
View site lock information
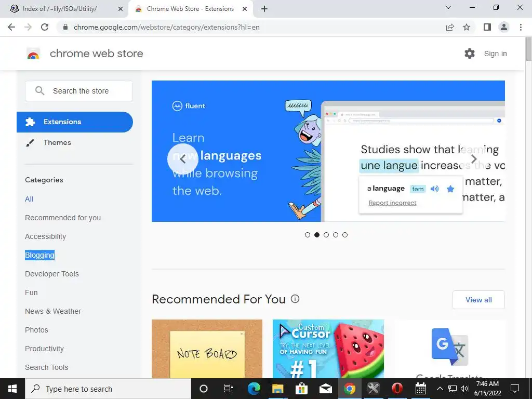[x=66, y=27]
